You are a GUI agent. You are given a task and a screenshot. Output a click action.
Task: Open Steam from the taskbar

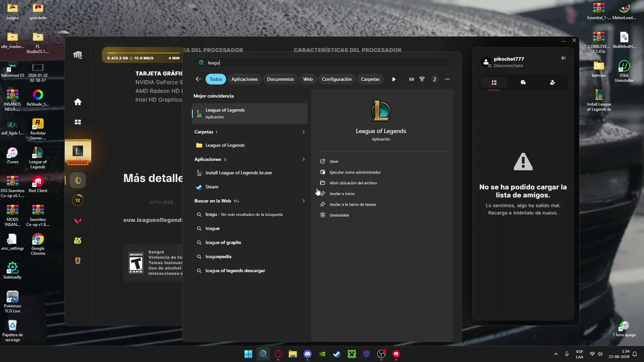click(337, 354)
